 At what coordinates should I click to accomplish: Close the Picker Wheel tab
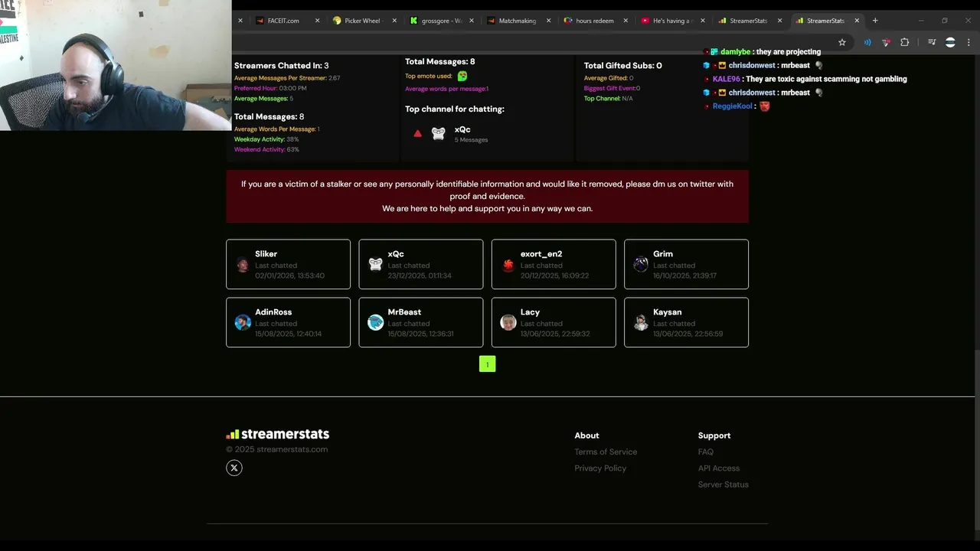[x=394, y=21]
